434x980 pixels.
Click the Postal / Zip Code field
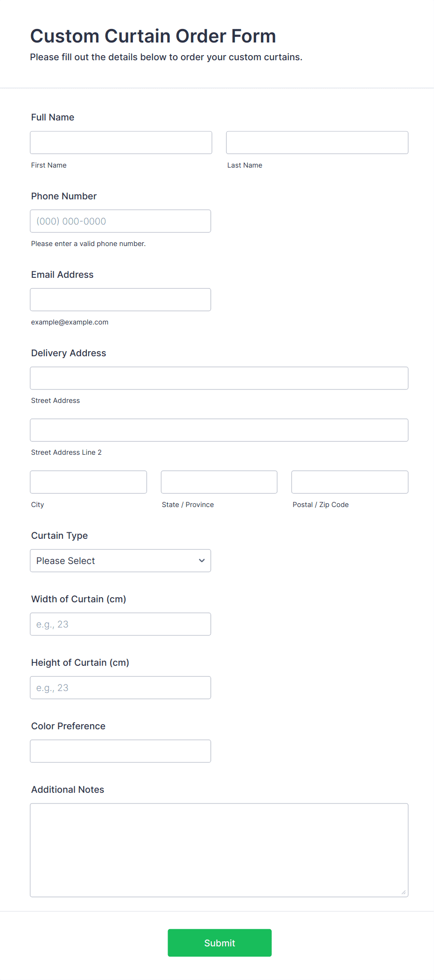350,482
